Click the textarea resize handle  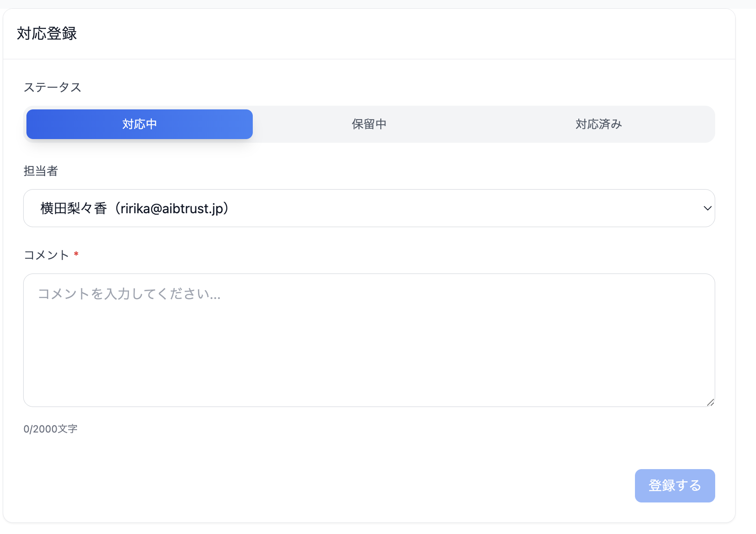coord(710,402)
